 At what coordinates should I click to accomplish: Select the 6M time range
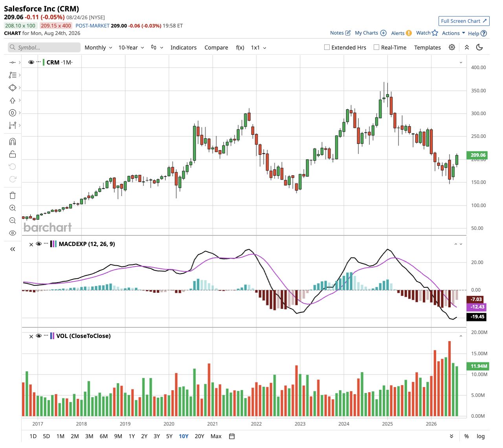click(104, 436)
